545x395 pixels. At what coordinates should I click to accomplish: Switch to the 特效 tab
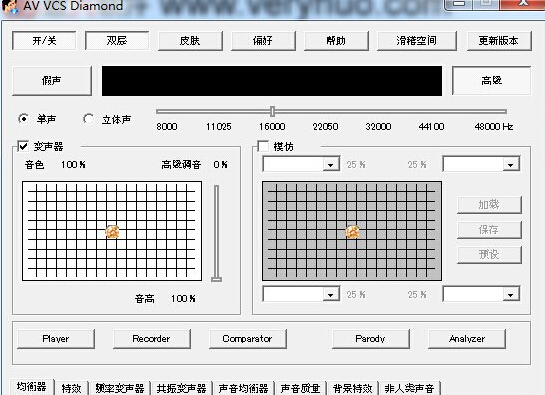(x=71, y=388)
